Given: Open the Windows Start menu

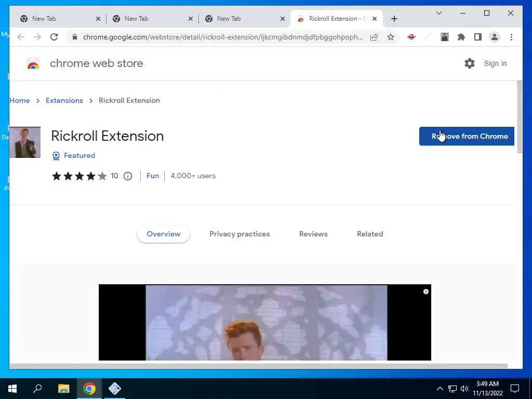Looking at the screenshot, I should 12,389.
